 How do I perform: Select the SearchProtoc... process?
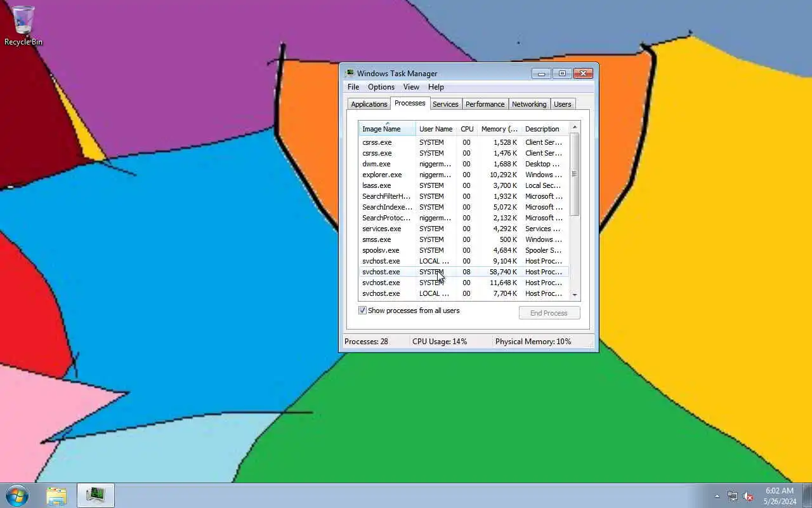[464, 218]
